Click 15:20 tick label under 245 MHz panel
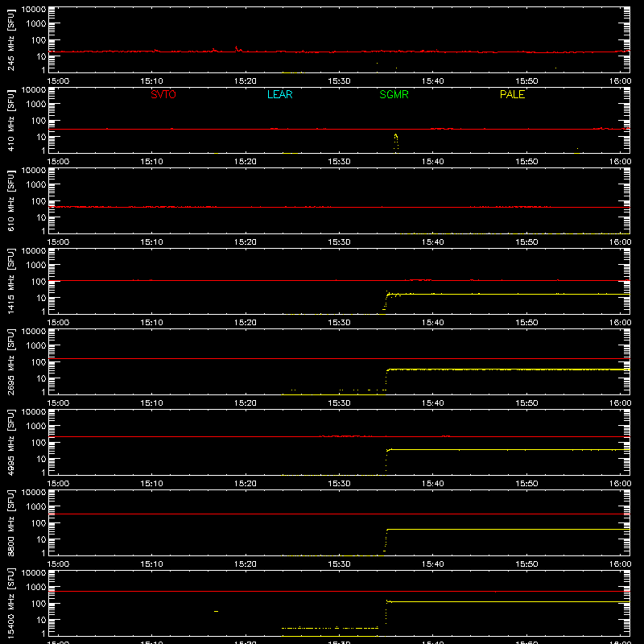The height and width of the screenshot is (644, 644). [x=246, y=81]
